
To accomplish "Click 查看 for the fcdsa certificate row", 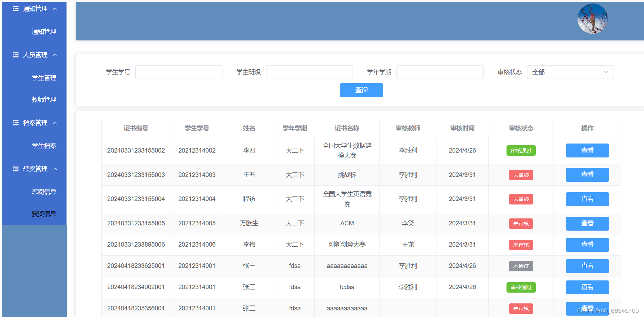I will point(587,287).
